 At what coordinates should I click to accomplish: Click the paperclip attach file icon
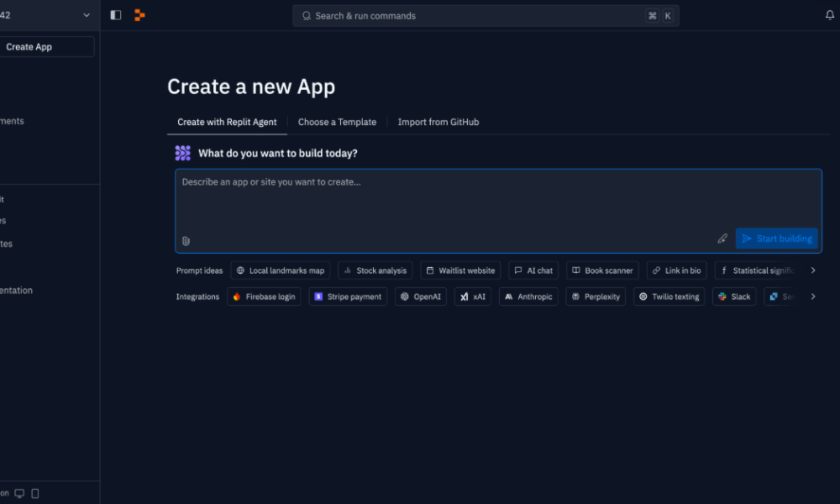(x=186, y=241)
